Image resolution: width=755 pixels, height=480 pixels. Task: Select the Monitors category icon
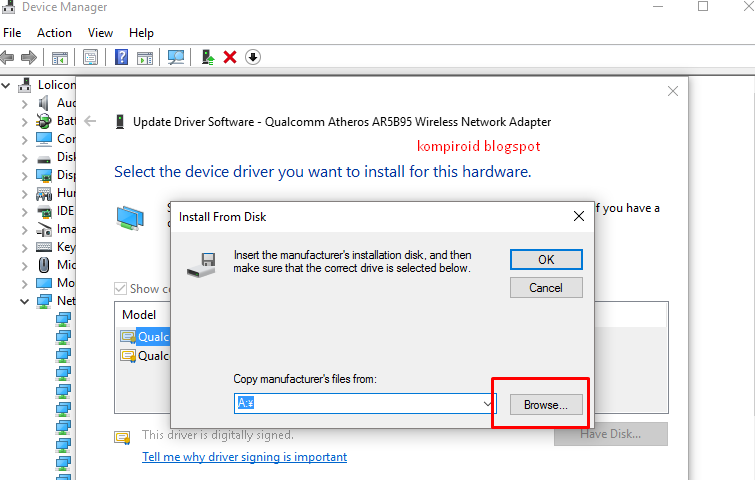click(44, 283)
